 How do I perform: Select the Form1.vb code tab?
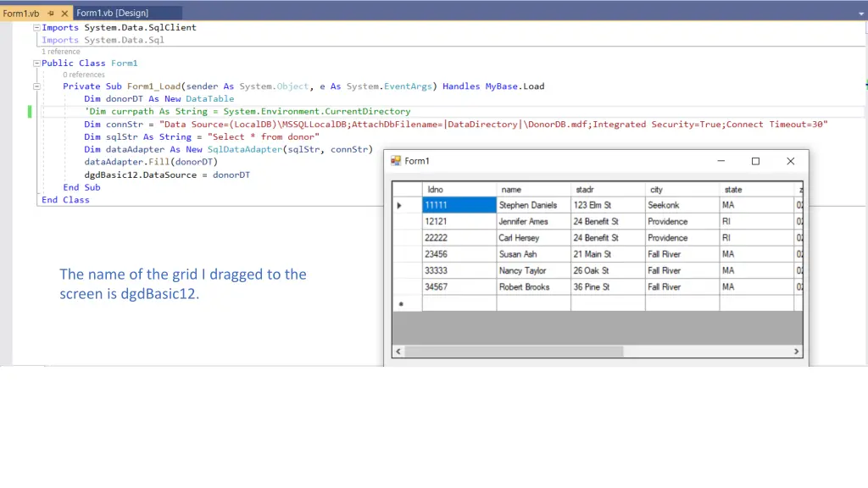coord(21,14)
